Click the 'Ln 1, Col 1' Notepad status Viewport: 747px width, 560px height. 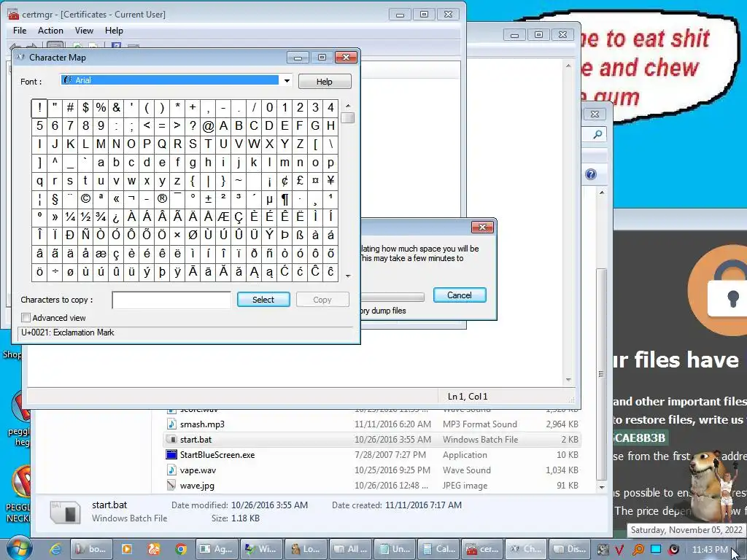(468, 397)
